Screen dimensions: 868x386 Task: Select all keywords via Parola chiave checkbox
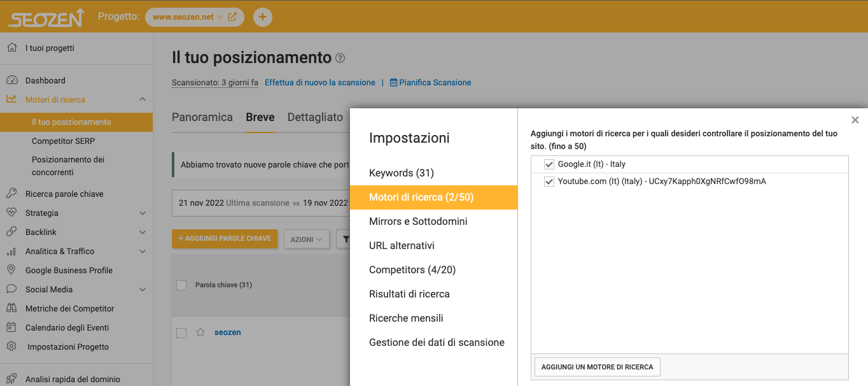[x=181, y=285]
